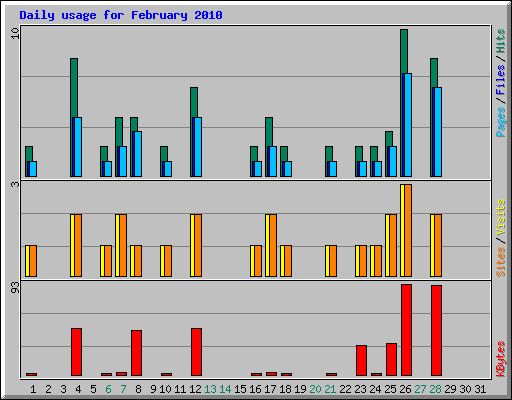Click the red "KBytes" legend label
This screenshot has width=512, height=400.
(500, 359)
